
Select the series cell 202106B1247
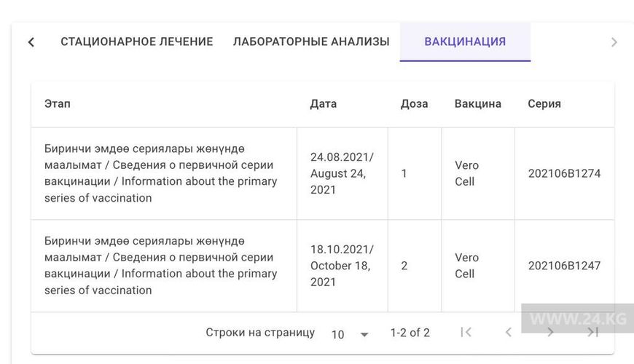pyautogui.click(x=564, y=266)
